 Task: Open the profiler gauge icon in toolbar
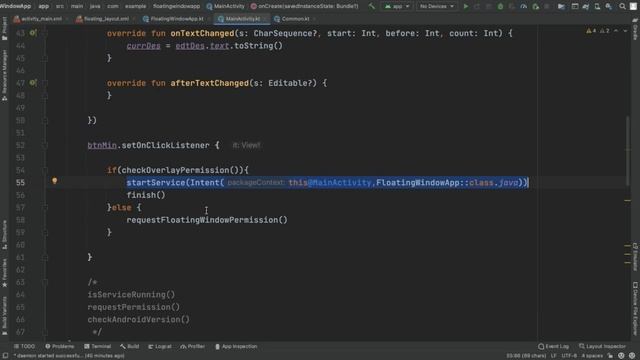coord(524,6)
